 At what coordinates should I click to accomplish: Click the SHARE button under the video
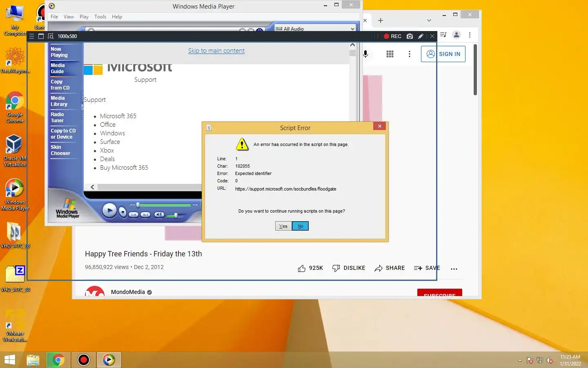point(390,268)
